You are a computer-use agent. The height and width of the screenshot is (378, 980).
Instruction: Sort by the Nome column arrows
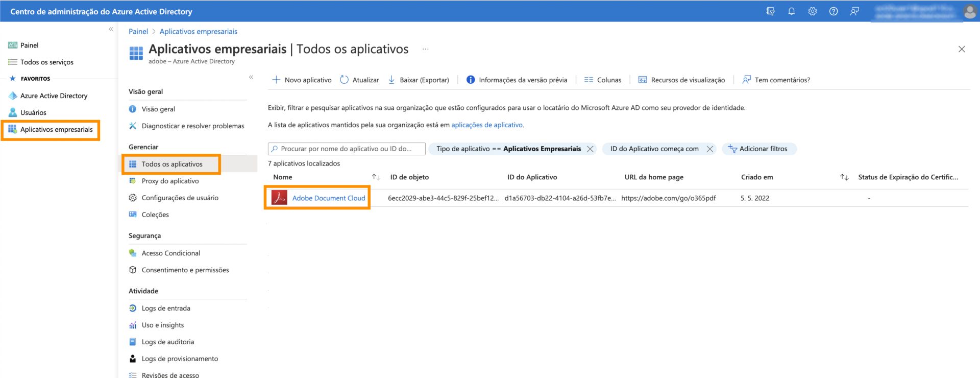click(376, 177)
